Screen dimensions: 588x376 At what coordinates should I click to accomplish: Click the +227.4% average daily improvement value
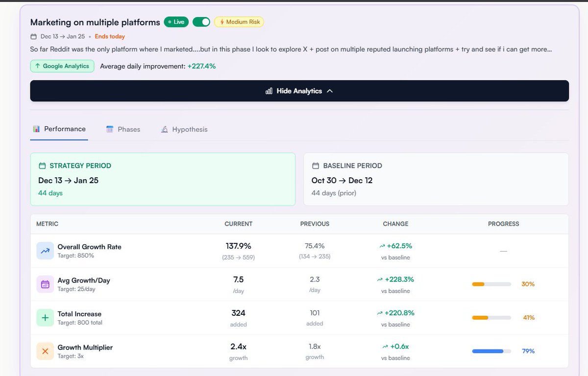(x=201, y=66)
